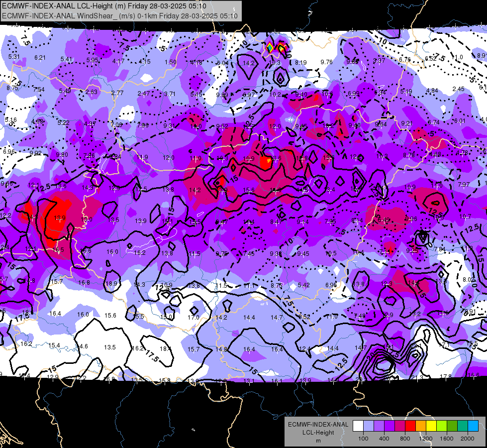Click the grid value '3.37'
This screenshot has height=448, width=487.
(x=379, y=60)
